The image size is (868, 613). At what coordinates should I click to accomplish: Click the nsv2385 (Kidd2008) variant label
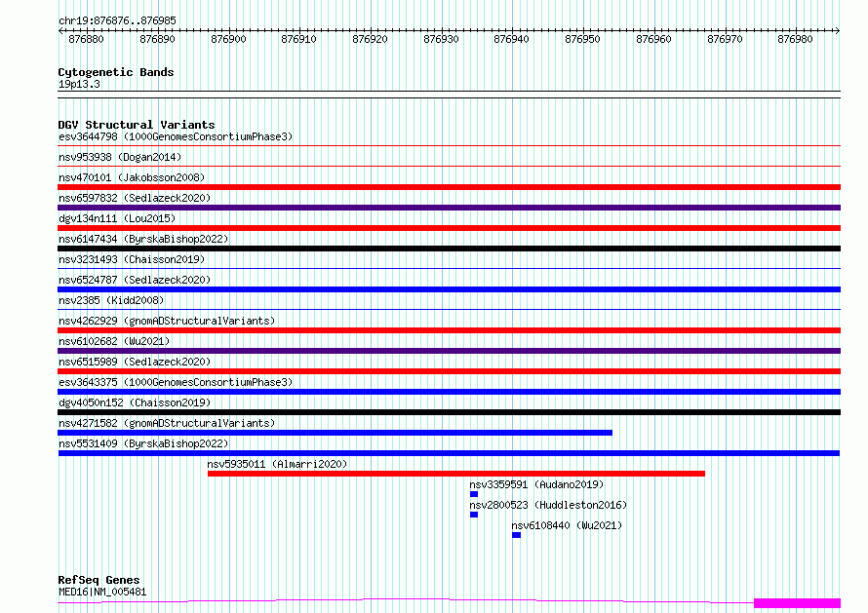[111, 300]
